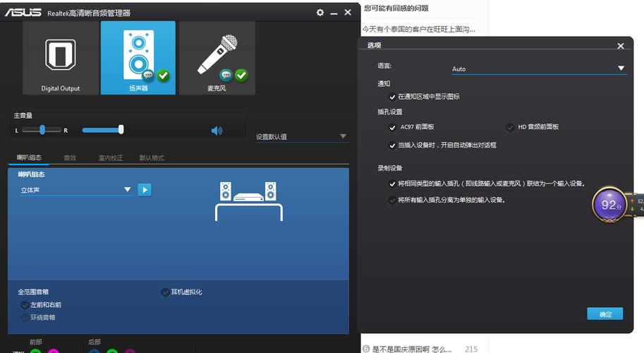This screenshot has height=353, width=644.
Task: Switch to the 室内校正 tab
Action: (x=111, y=158)
